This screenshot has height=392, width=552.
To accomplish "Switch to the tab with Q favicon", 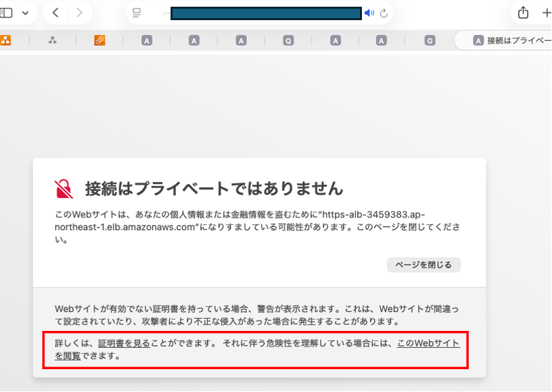I will (288, 41).
